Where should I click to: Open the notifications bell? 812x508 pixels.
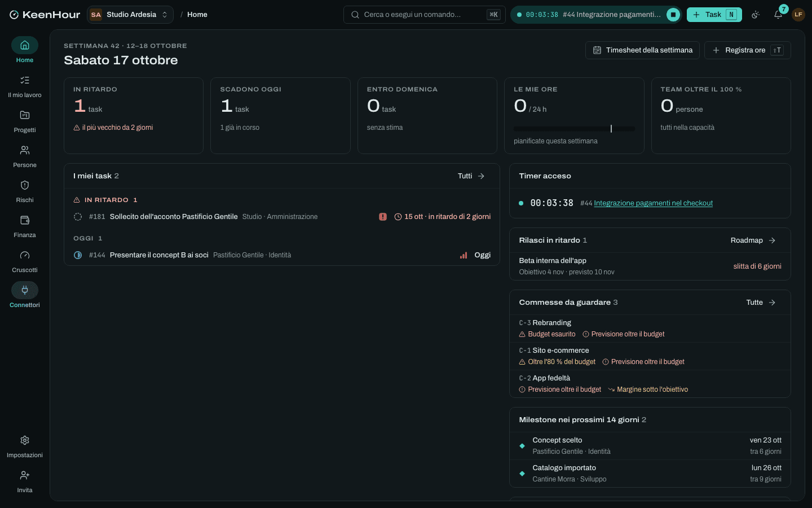click(778, 15)
